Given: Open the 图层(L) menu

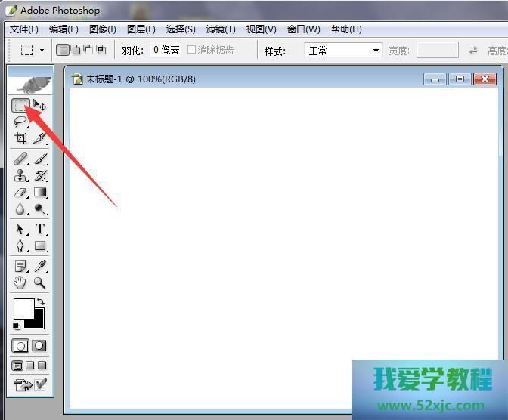Looking at the screenshot, I should click(141, 29).
